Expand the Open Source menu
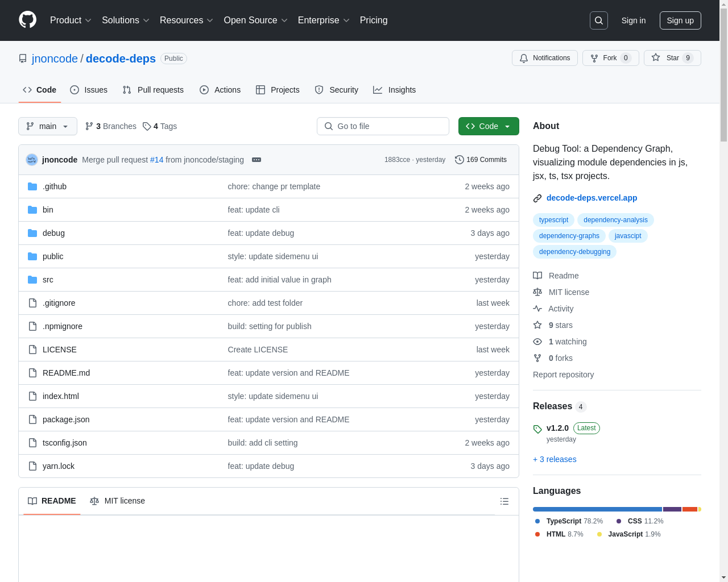Viewport: 728px width, 582px height. pos(256,20)
